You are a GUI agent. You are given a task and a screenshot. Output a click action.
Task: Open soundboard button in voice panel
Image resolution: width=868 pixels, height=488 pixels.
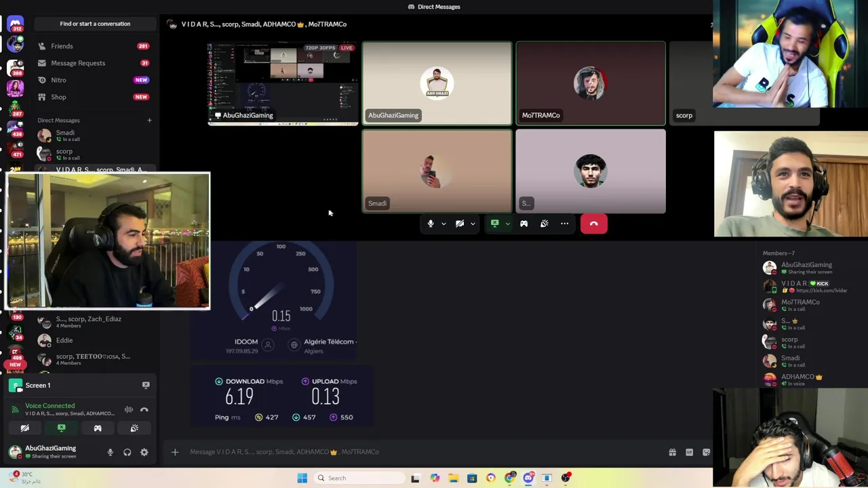[134, 428]
